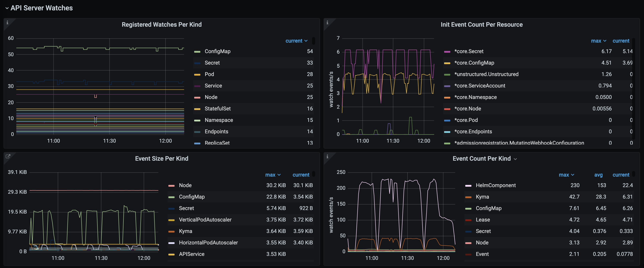
Task: Open Event Size Per Kind panel title menu
Action: (162, 158)
